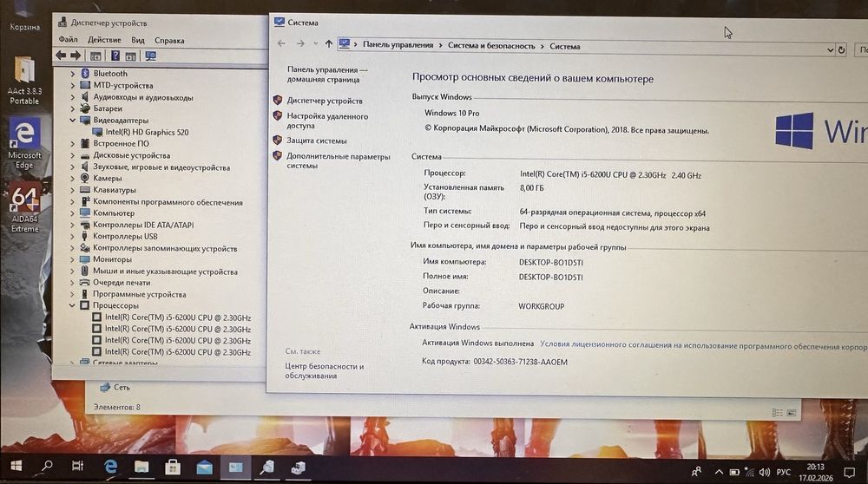Select the last i5-6200U processor entry
The image size is (868, 484).
click(x=178, y=352)
